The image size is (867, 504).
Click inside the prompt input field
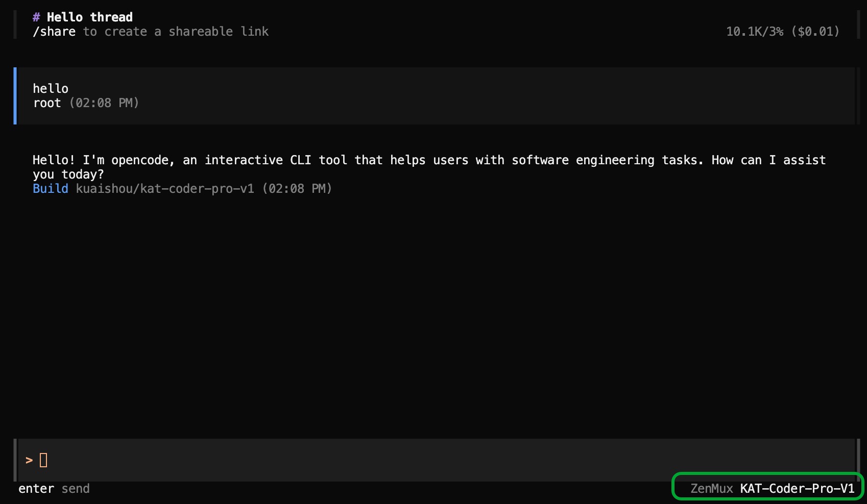tap(204, 460)
